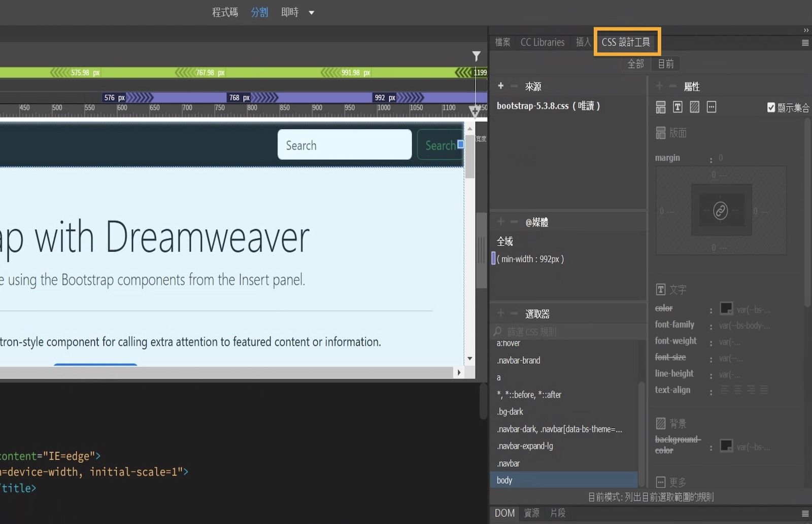Select 全部 mode in CSS Designer

point(635,63)
